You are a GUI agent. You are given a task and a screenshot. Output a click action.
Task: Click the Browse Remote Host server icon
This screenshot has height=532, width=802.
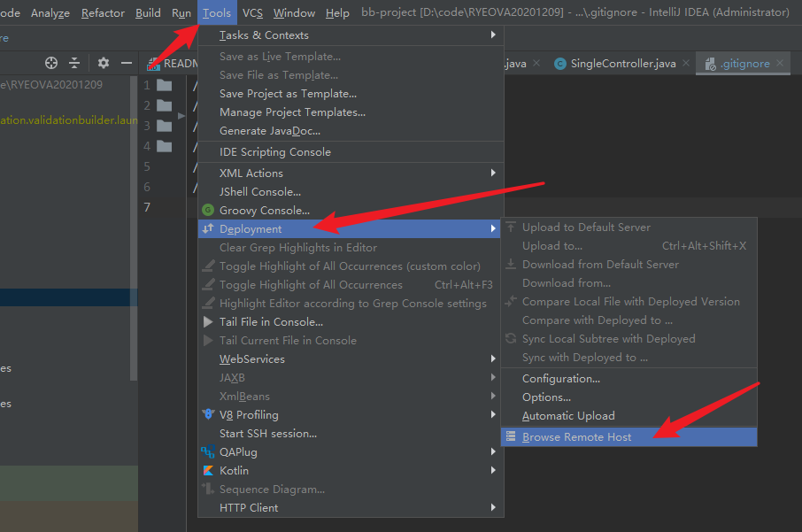click(x=511, y=437)
